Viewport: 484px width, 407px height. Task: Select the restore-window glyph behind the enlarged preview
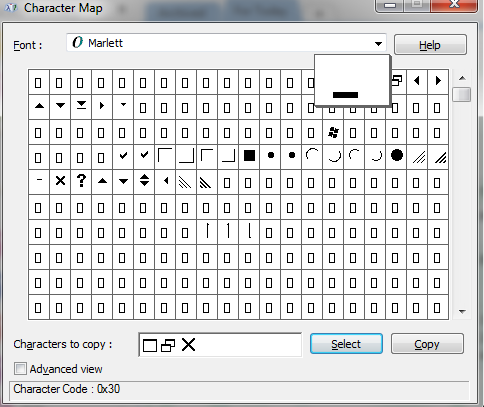coord(398,81)
